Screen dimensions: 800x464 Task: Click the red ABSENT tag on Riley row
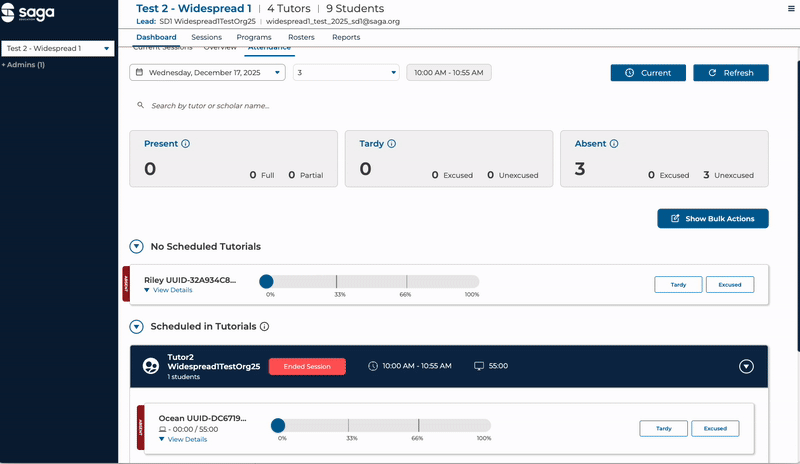click(126, 284)
